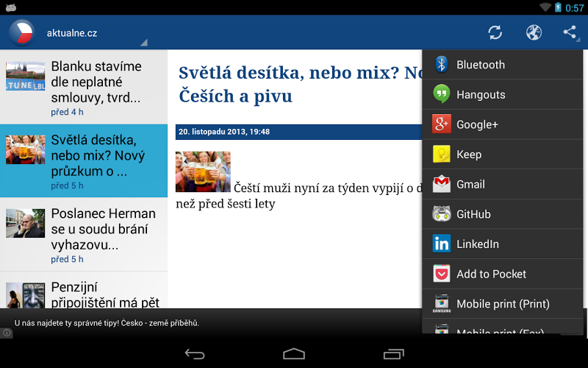Tap the battery icon in status bar
The width and height of the screenshot is (588, 368).
tap(558, 7)
